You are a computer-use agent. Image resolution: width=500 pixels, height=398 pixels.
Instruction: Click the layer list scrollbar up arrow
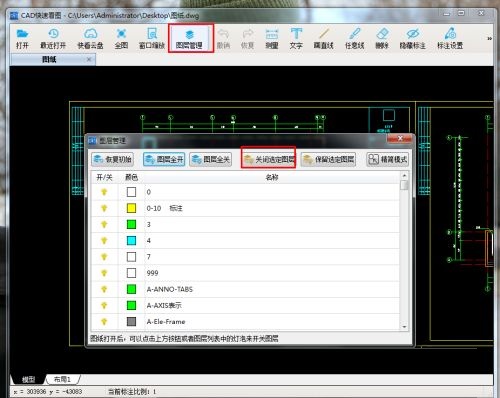click(404, 175)
